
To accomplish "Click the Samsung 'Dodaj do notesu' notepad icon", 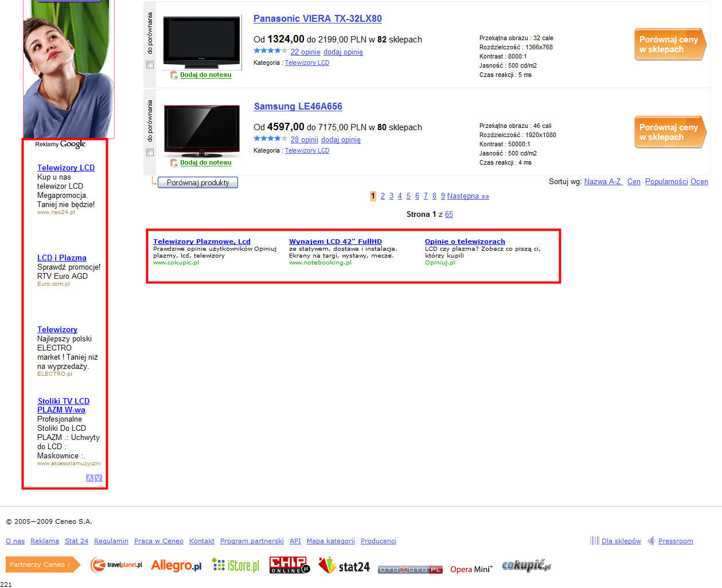I will point(174,163).
